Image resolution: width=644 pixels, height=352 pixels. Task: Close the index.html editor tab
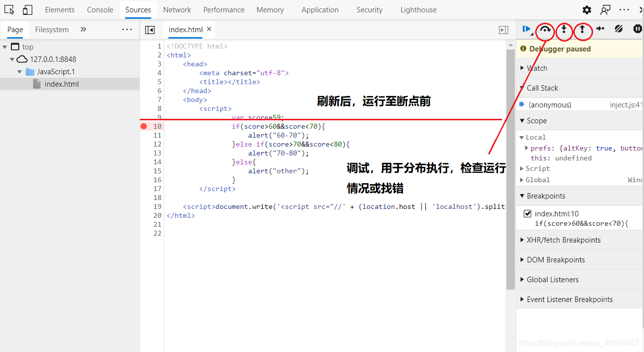209,29
